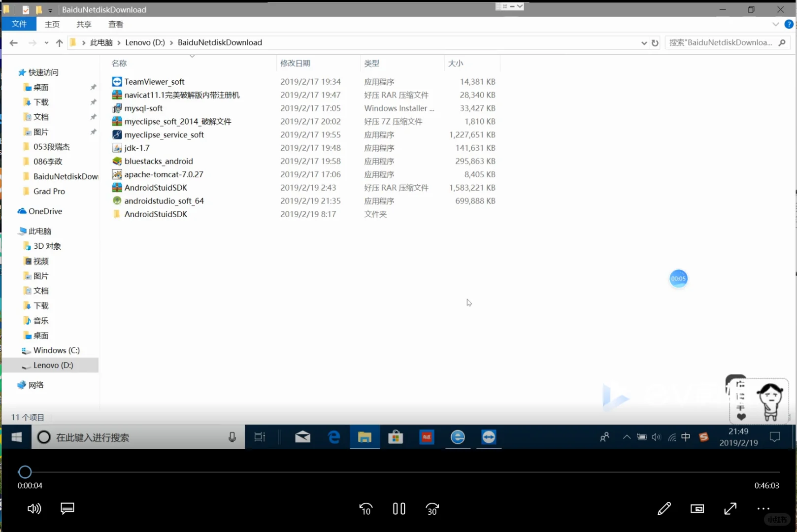This screenshot has width=797, height=532.
Task: Select the bluestacks_android application icon
Action: 117,162
